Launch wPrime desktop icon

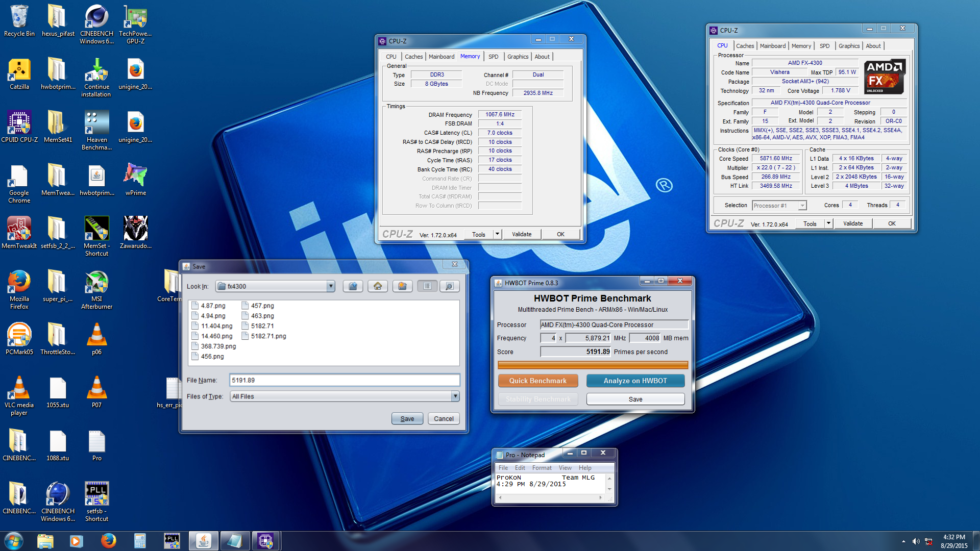pos(135,180)
